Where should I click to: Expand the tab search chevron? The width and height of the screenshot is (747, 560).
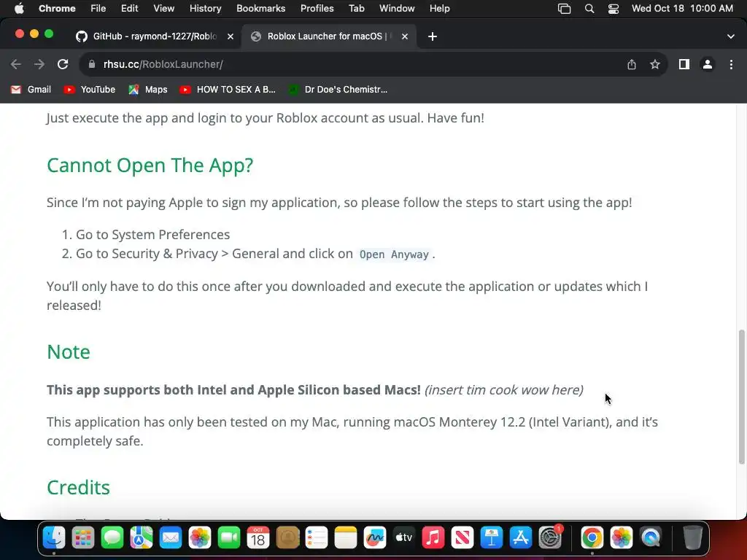tap(731, 36)
